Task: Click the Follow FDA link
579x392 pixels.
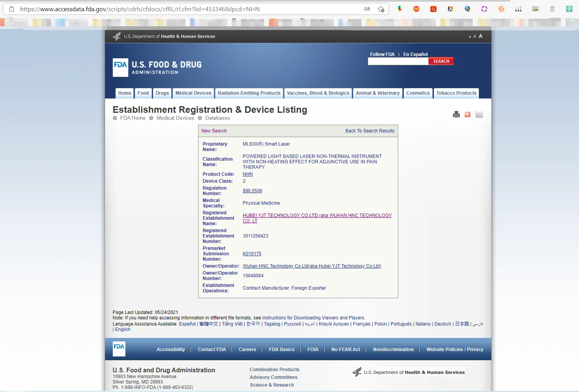Action: click(382, 54)
